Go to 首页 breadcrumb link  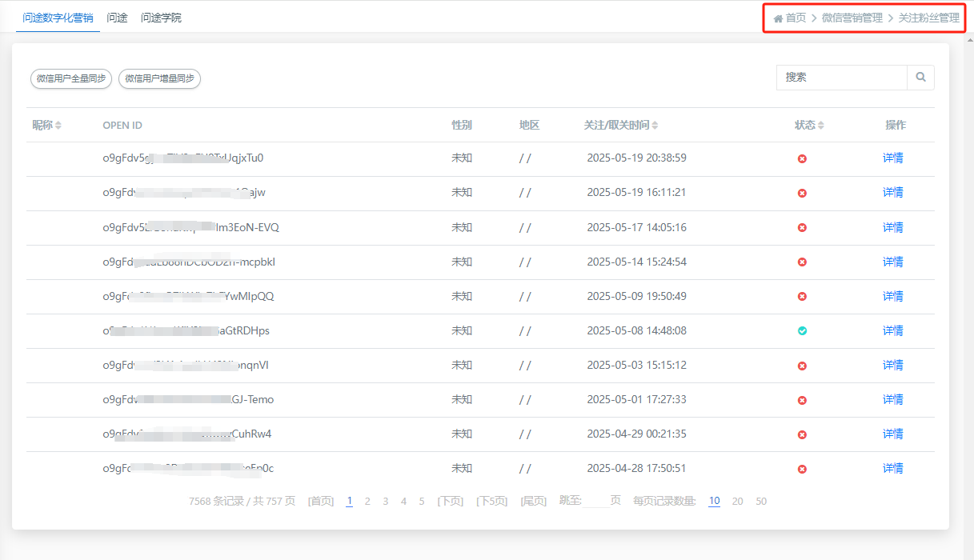pyautogui.click(x=796, y=18)
